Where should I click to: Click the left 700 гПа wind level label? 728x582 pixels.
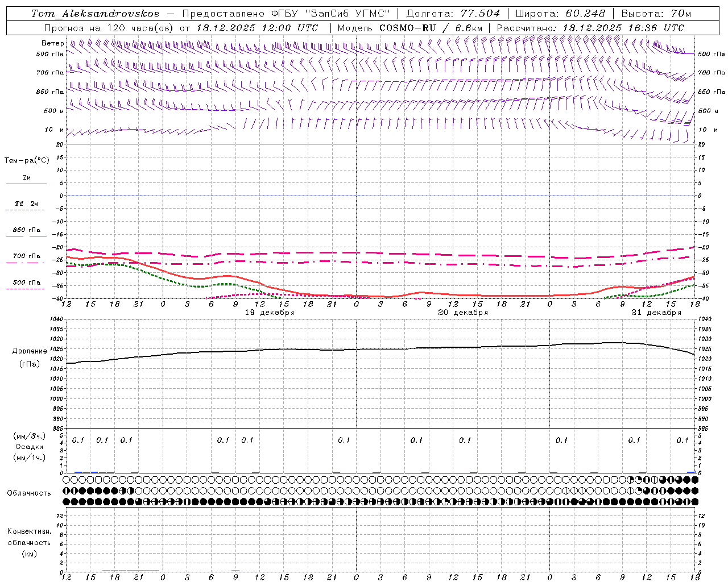pyautogui.click(x=50, y=73)
